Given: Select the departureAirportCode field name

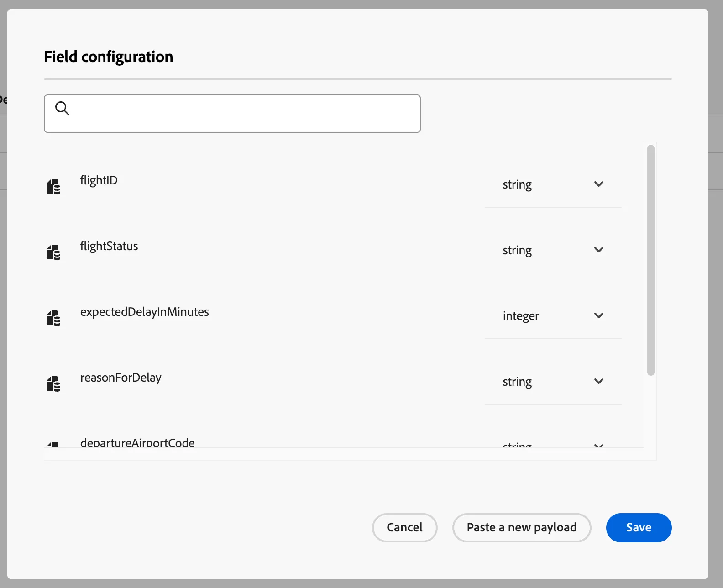Looking at the screenshot, I should (x=137, y=443).
